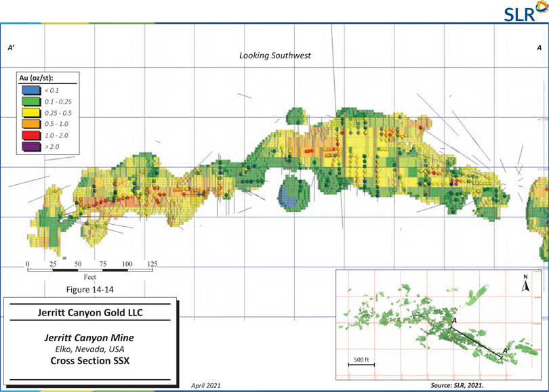549x392 pixels.
Task: Choose the orange 0.5 - 1.0 legend swatch
Action: pyautogui.click(x=31, y=124)
